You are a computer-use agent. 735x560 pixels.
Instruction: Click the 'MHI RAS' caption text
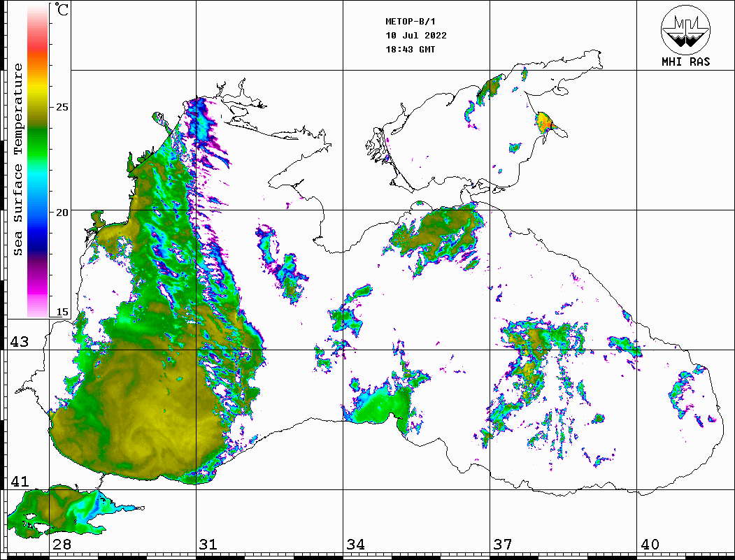coord(685,62)
